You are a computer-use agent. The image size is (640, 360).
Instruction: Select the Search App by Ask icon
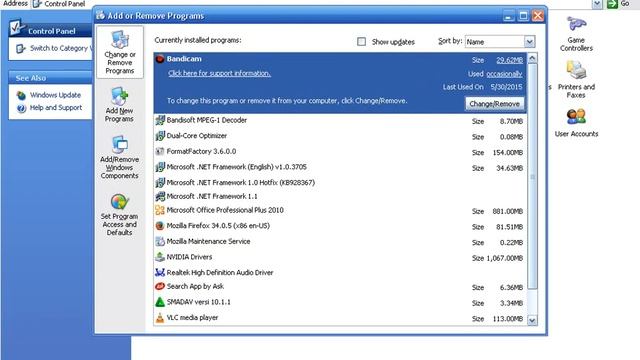[160, 287]
